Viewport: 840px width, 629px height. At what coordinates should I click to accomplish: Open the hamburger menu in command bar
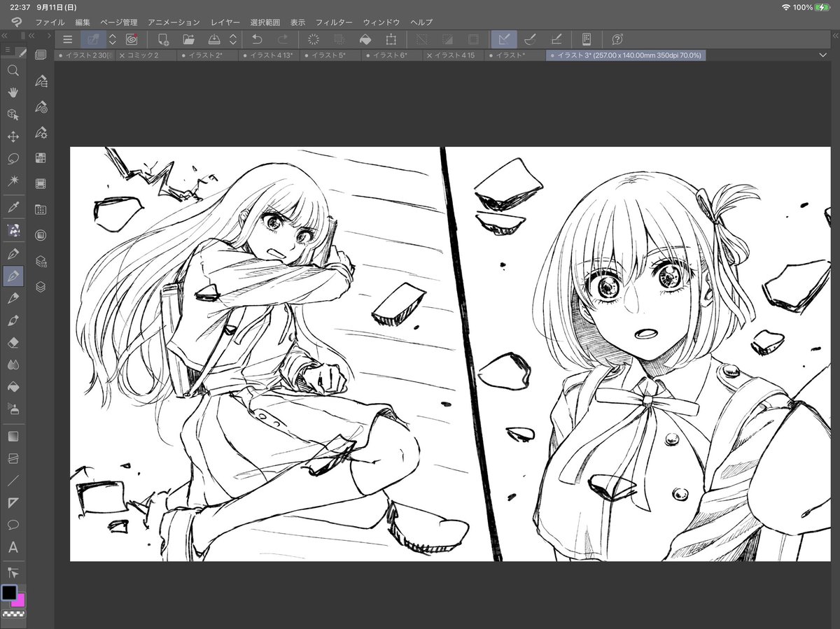(68, 39)
